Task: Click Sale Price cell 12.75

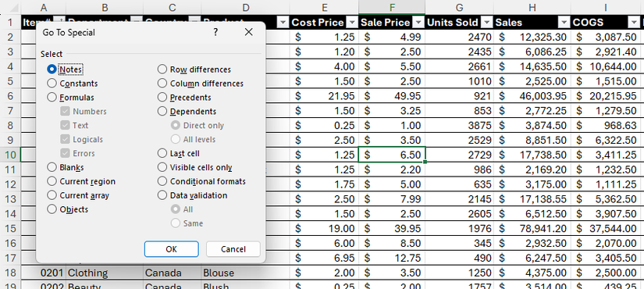Action: (392, 259)
